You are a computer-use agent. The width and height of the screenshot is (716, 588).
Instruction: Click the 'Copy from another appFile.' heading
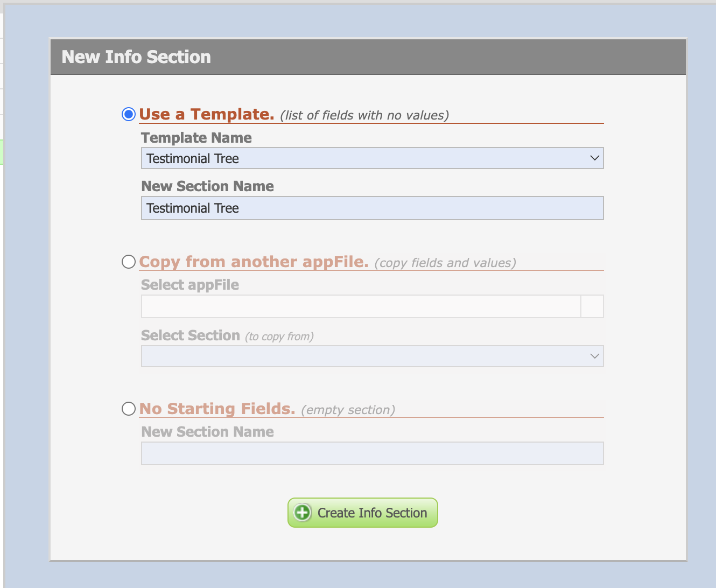point(254,262)
